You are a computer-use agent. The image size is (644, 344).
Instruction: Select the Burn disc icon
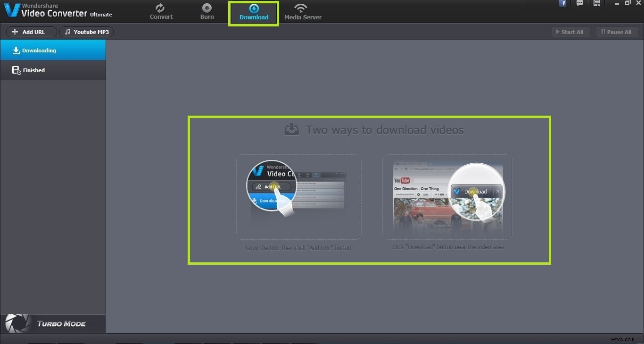click(206, 8)
